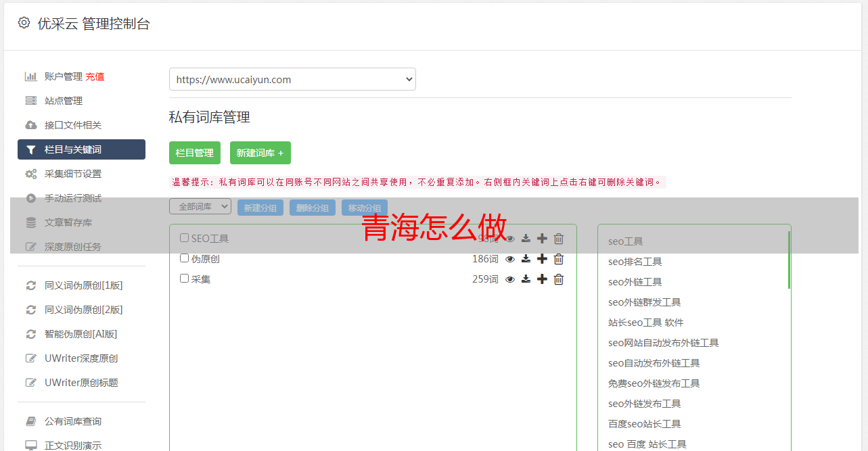View keywords of the 采集 library

coord(510,279)
